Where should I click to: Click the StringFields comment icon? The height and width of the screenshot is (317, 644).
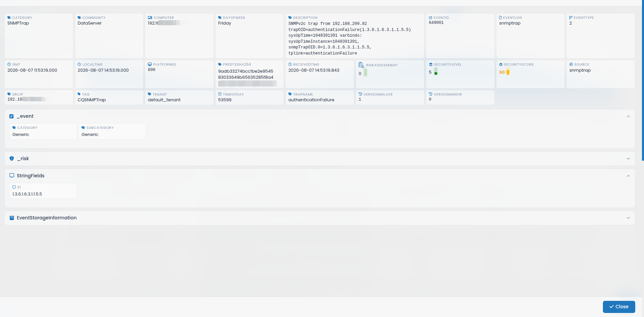[12, 176]
